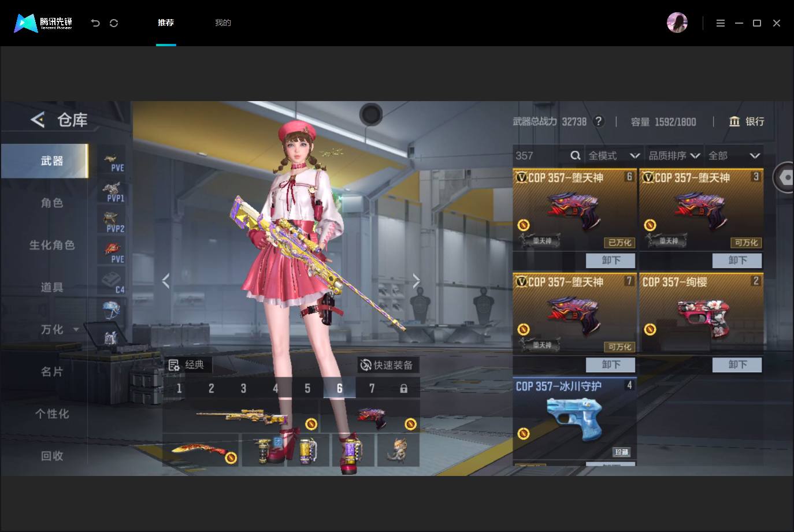This screenshot has height=532, width=794.
Task: Switch to loadout slot 7
Action: [372, 389]
